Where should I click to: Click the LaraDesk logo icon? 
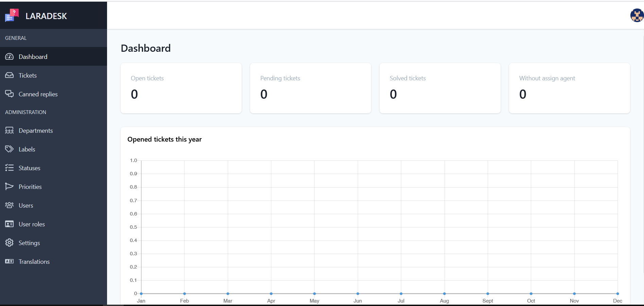(x=12, y=16)
